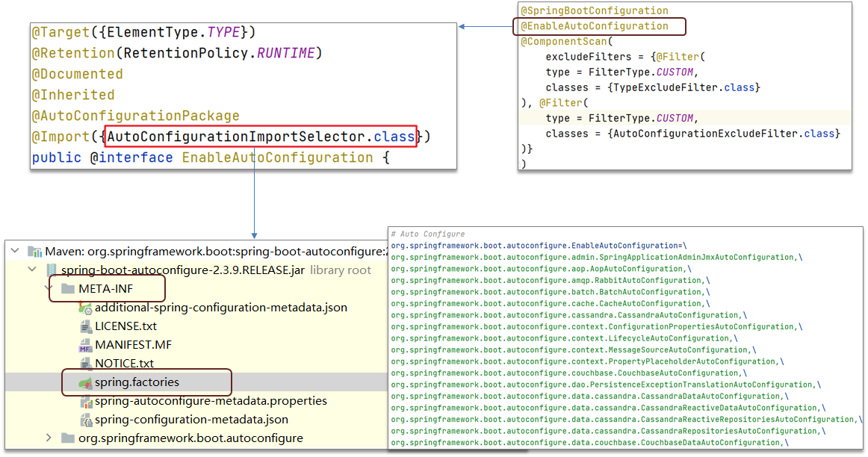Click the Maven library icon
This screenshot has height=457, width=868.
pos(35,252)
